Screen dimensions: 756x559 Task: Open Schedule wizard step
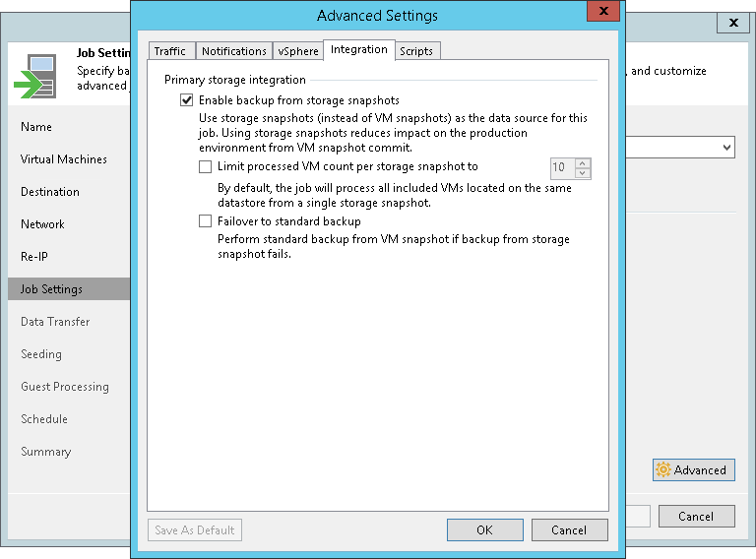[44, 419]
